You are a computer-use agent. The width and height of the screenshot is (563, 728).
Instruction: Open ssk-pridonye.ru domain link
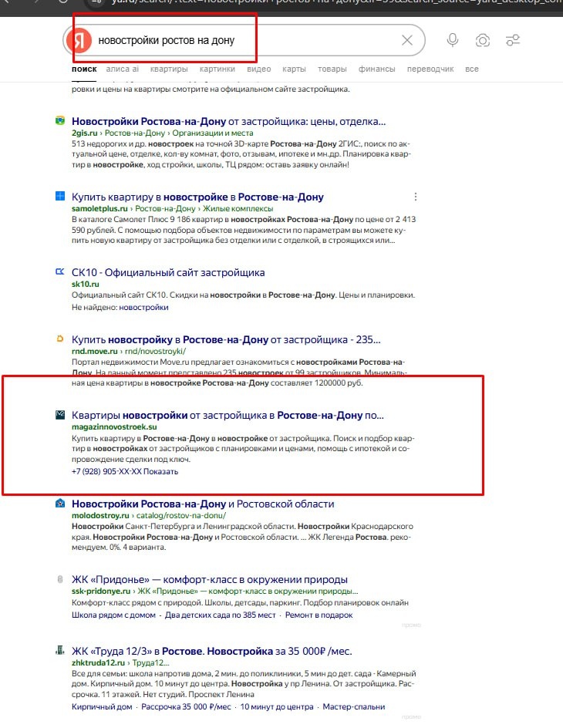(101, 591)
